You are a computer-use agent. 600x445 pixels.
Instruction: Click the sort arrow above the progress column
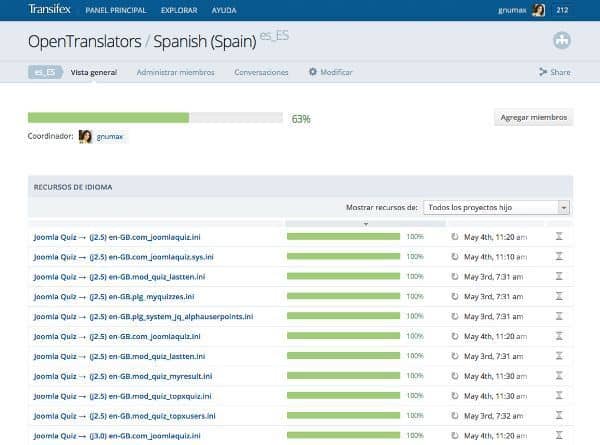[366, 224]
